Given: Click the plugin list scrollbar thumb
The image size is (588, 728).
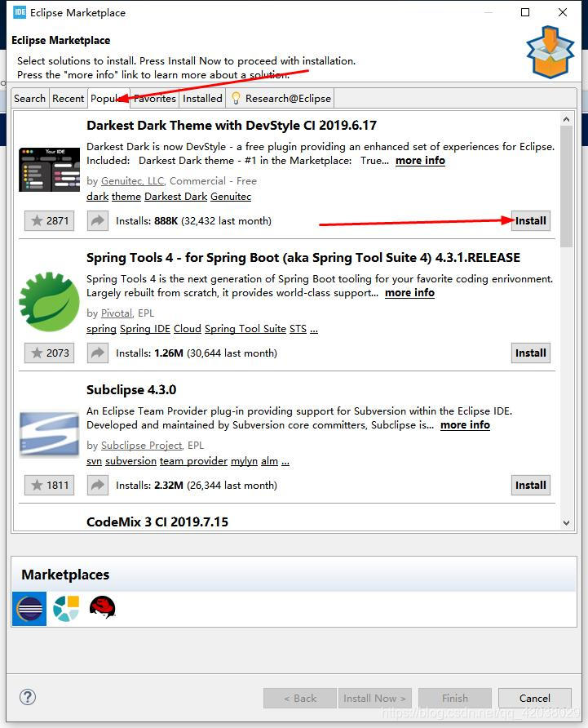Looking at the screenshot, I should pos(566,187).
